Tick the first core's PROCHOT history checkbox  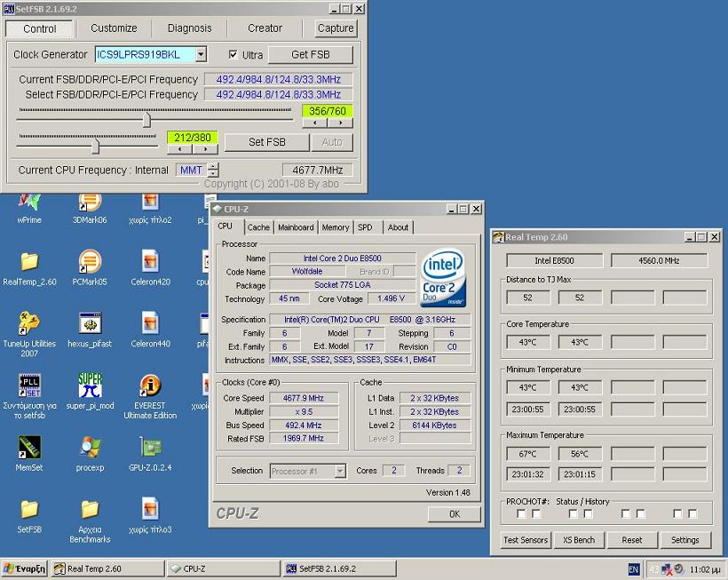pos(536,513)
